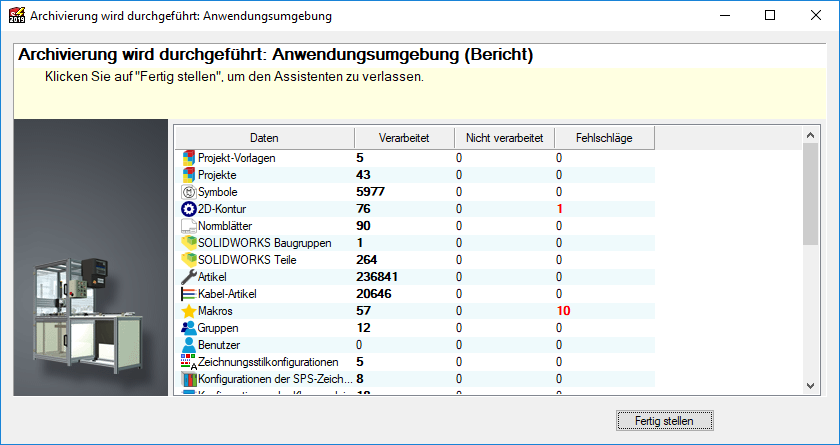Select the Kabel-Artikel icon
This screenshot has width=840, height=445.
pos(188,294)
